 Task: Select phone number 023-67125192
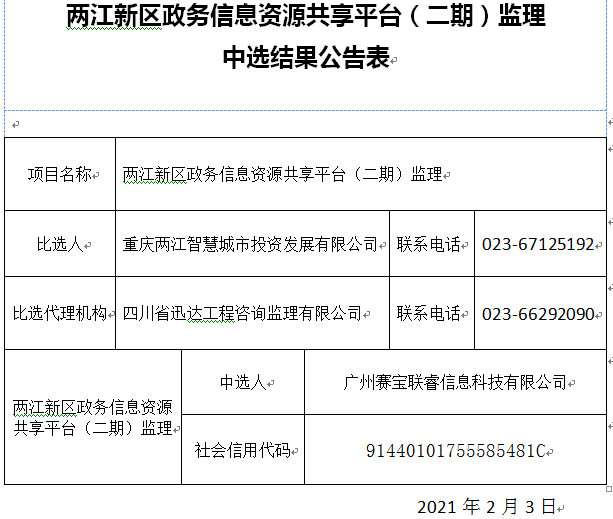point(538,244)
